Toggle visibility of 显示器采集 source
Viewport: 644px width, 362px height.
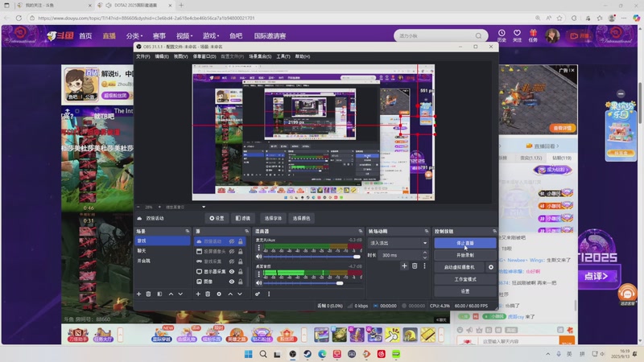point(232,272)
